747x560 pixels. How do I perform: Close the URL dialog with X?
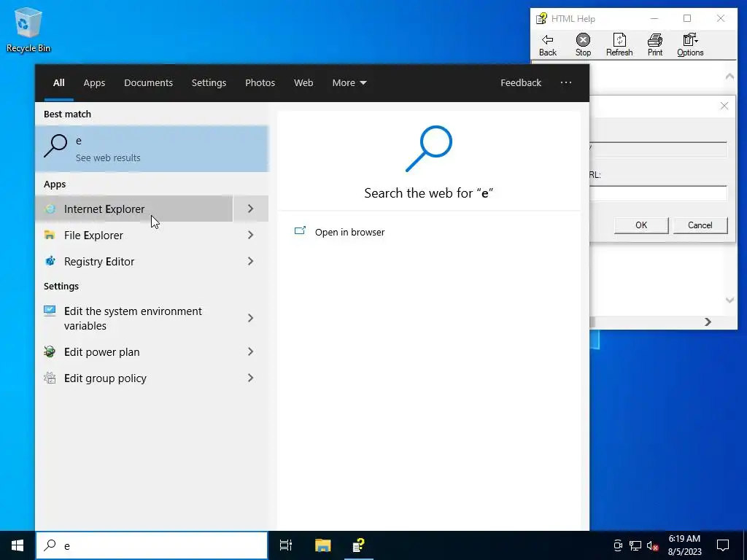[x=724, y=106]
